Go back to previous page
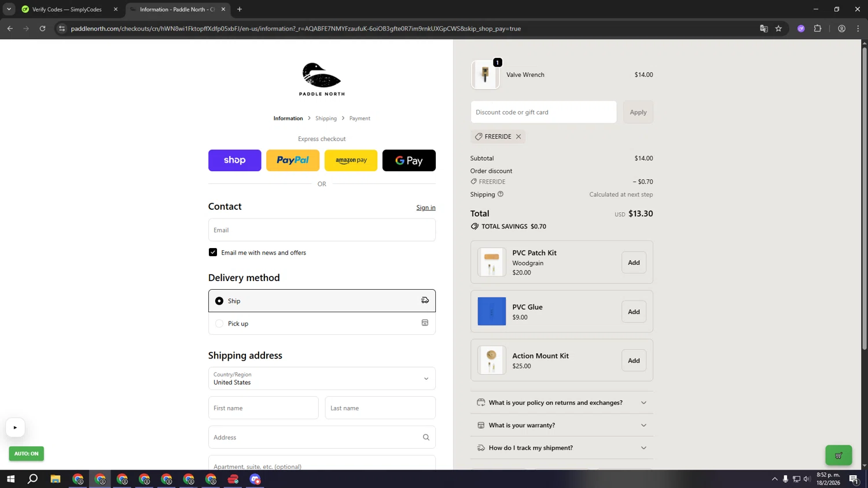 point(10,28)
